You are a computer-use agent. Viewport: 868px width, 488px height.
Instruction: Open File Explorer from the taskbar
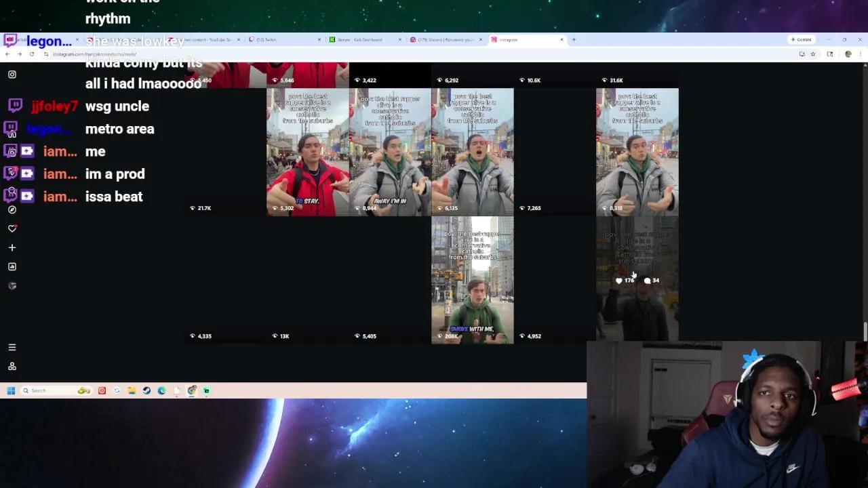click(132, 390)
